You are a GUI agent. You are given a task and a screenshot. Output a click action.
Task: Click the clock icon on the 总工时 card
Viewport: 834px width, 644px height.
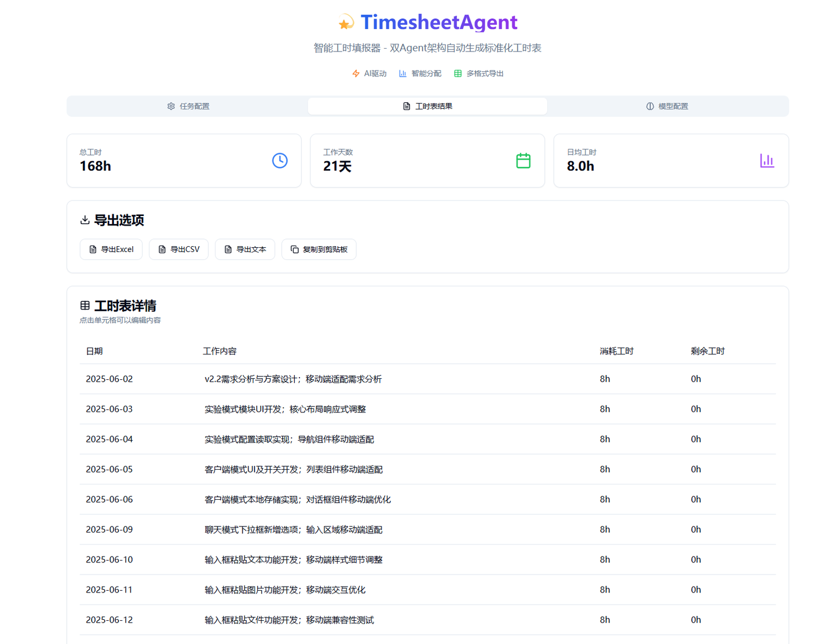tap(280, 160)
